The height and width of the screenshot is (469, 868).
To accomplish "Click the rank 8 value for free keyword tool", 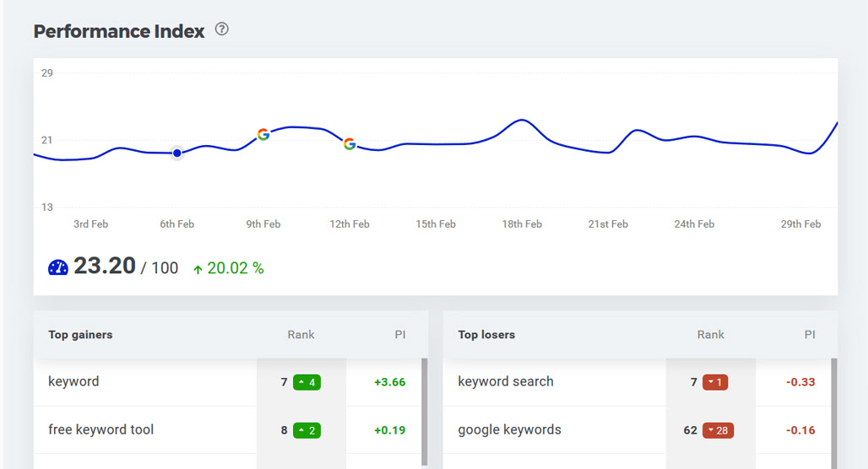I will 284,430.
